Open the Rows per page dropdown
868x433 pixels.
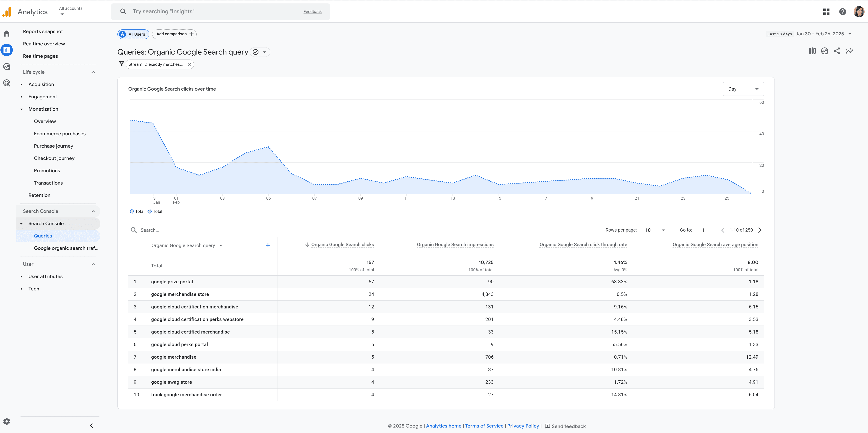655,230
